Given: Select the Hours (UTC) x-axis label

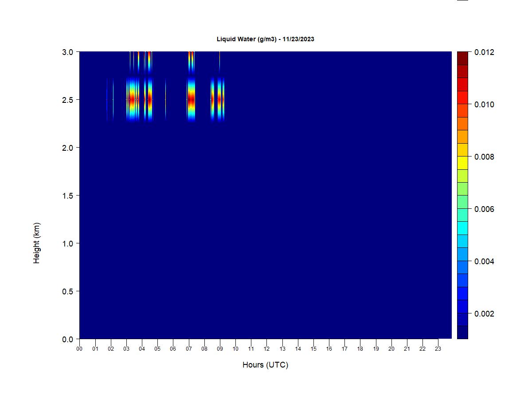Looking at the screenshot, I should point(265,365).
